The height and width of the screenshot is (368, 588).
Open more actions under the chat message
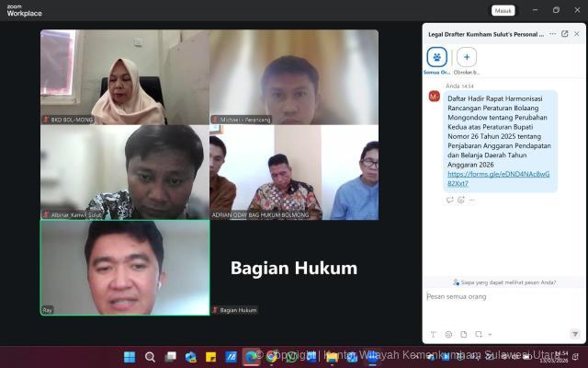(471, 200)
